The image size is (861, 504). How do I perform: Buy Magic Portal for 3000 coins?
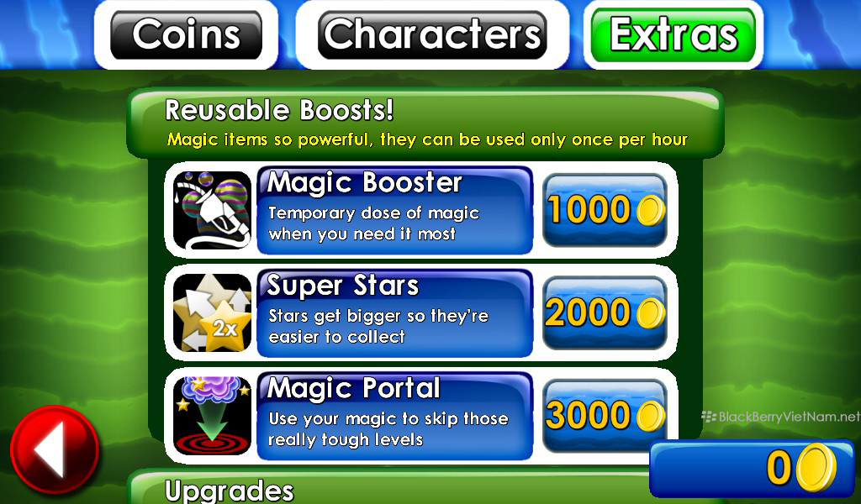(605, 416)
